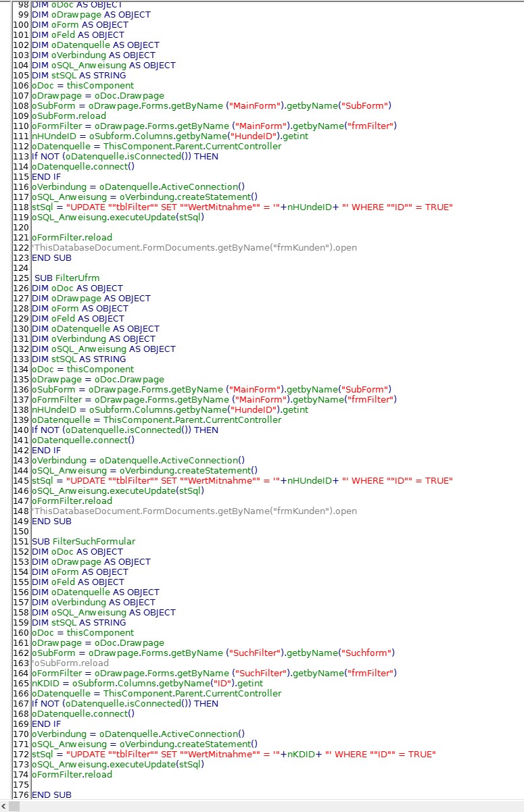Click line 176 END SUB
Viewport: 524px width, 812px height.
[x=51, y=795]
